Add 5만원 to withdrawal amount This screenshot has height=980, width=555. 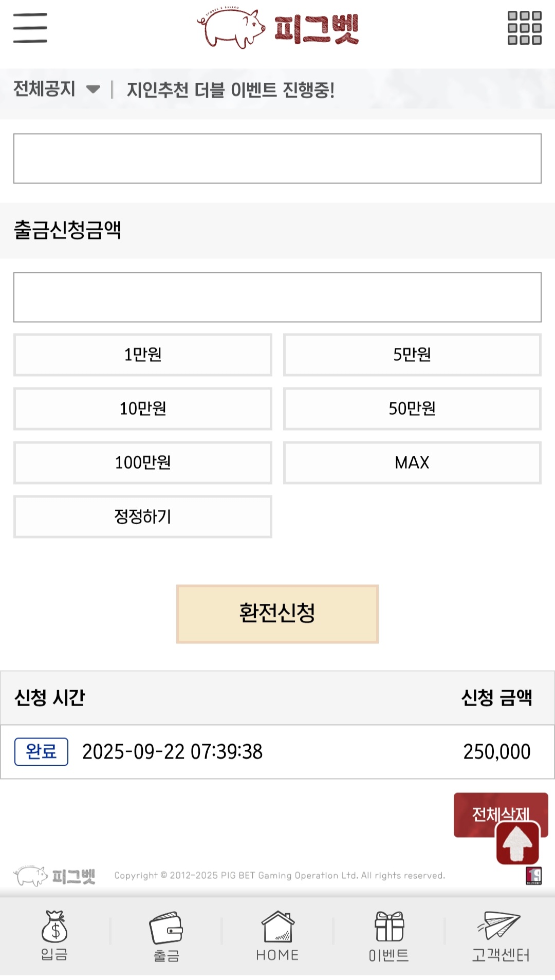[412, 355]
